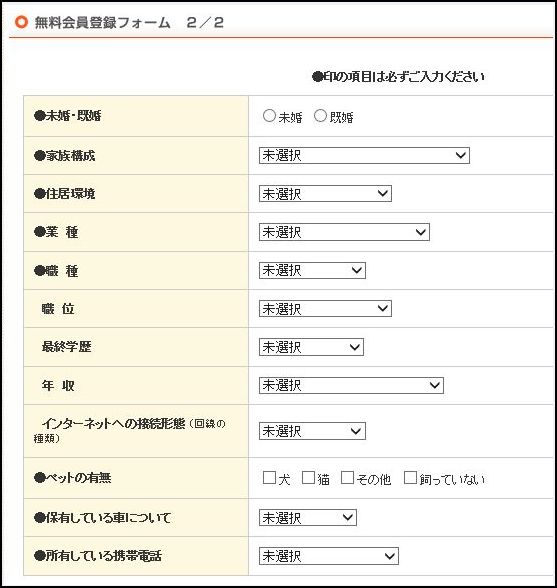Check the 猫 pet checkbox
557x588 pixels.
(308, 477)
